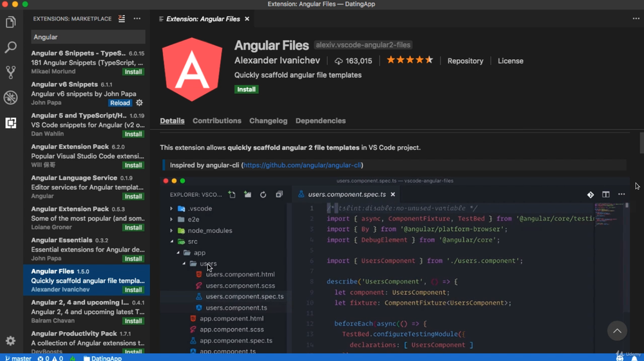Click the details page vertical scrollbar
644x361 pixels.
coord(641,143)
